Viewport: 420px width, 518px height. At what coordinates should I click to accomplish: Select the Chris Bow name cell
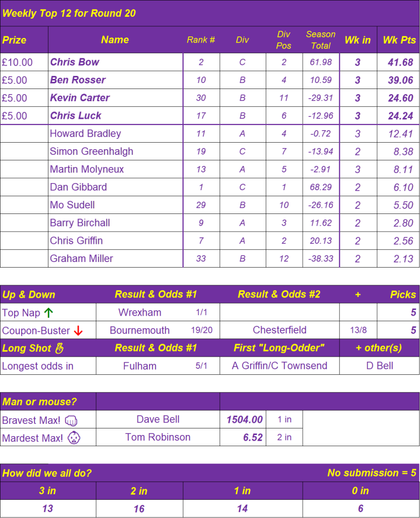point(116,62)
